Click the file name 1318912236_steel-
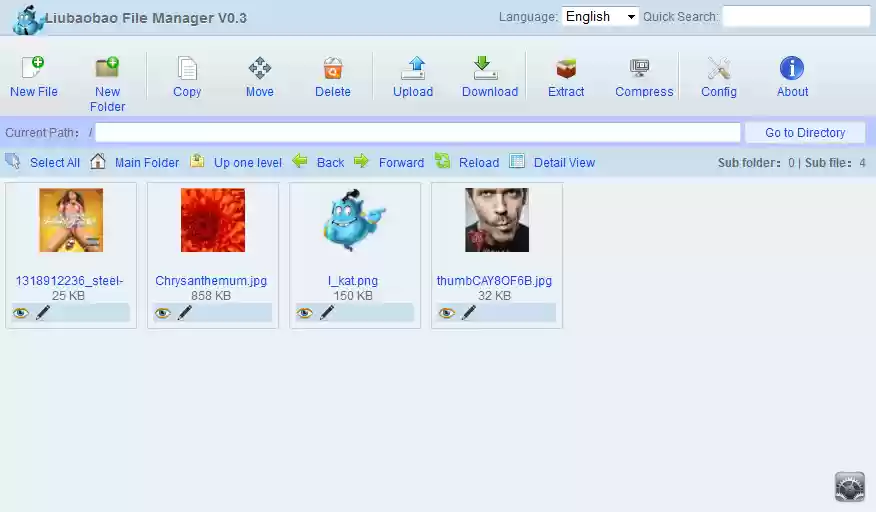The width and height of the screenshot is (876, 512). 69,281
